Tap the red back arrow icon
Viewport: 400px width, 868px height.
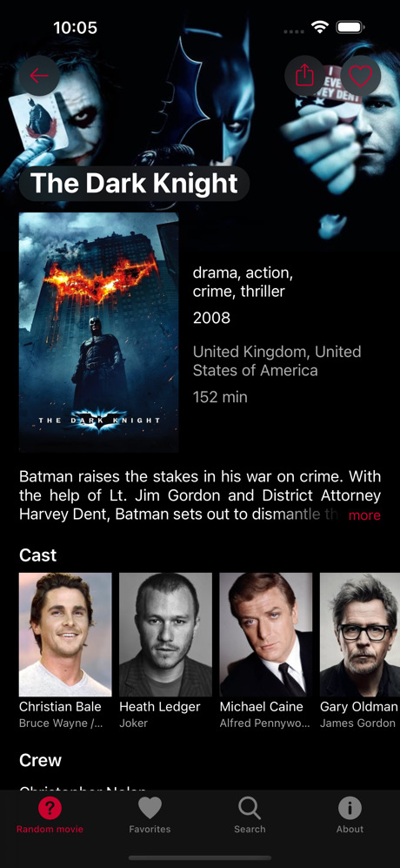click(39, 76)
